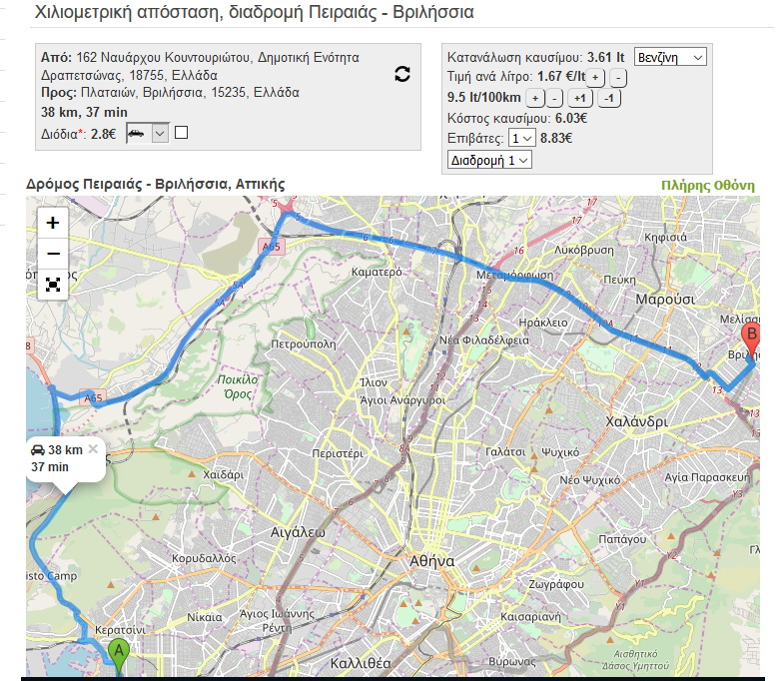Image resolution: width=784 pixels, height=681 pixels.
Task: Tick the checkbox next to tolls
Action: [x=181, y=133]
